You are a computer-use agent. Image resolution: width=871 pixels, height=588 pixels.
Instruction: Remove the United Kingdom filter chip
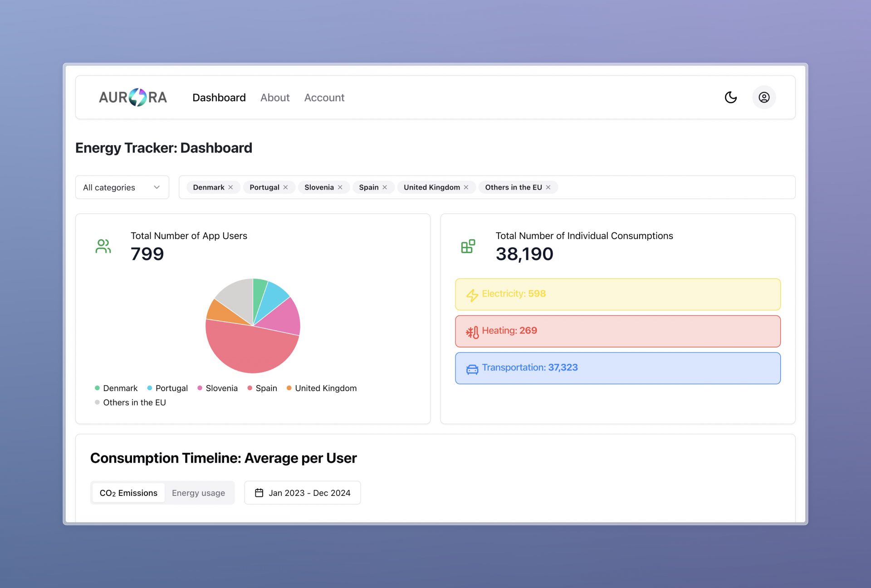[x=466, y=187]
